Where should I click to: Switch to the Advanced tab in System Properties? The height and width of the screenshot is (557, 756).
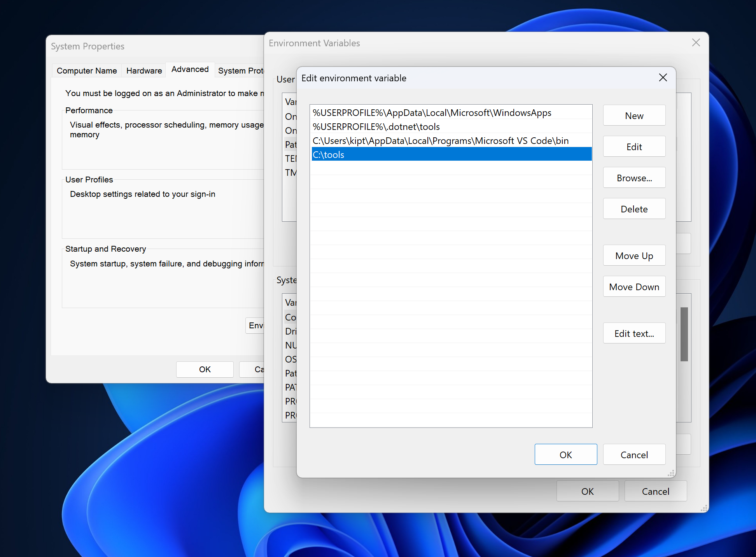click(x=190, y=69)
